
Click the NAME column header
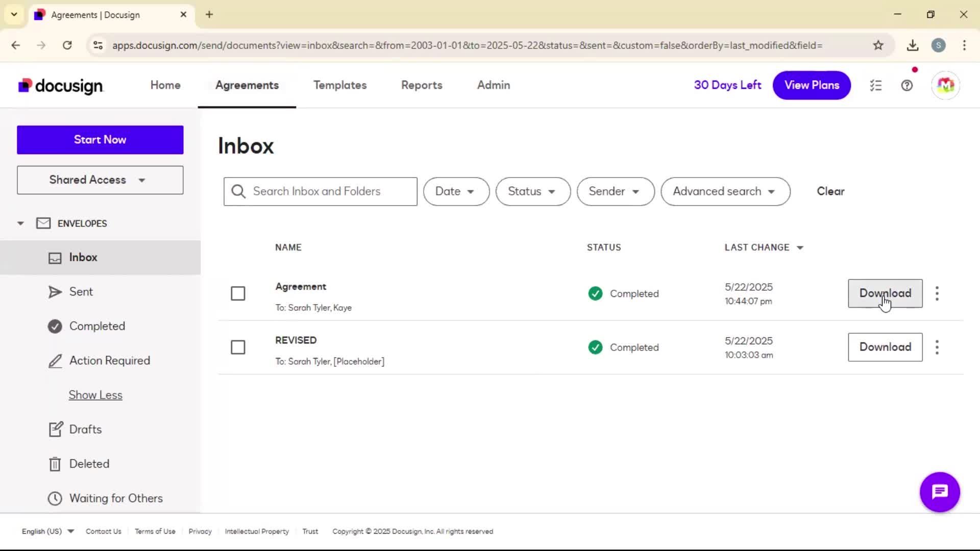pos(288,247)
